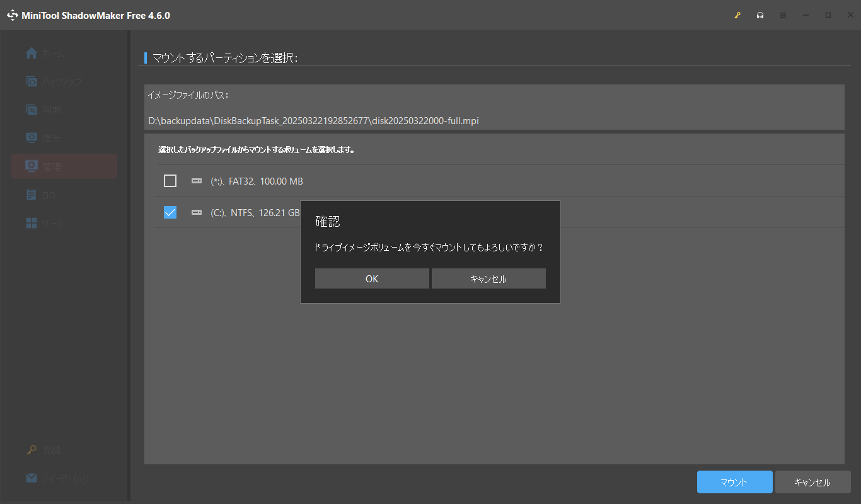The width and height of the screenshot is (861, 504).
Task: Click the dialog message about mounting drive image
Action: (x=429, y=248)
